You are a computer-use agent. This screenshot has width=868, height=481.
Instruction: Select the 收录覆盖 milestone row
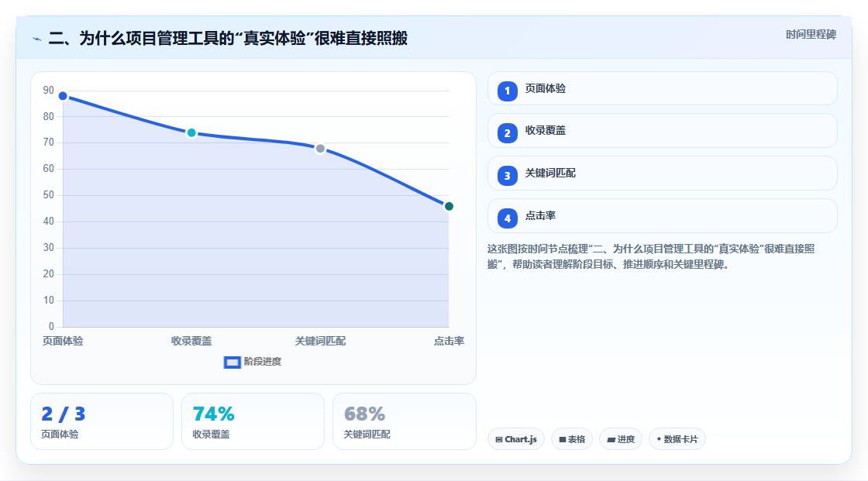coord(662,131)
